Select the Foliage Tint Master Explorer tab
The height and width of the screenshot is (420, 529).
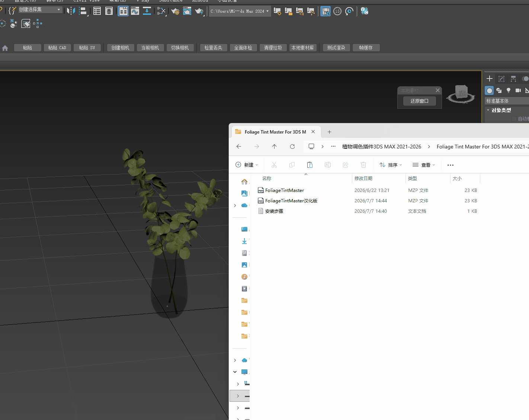(275, 132)
